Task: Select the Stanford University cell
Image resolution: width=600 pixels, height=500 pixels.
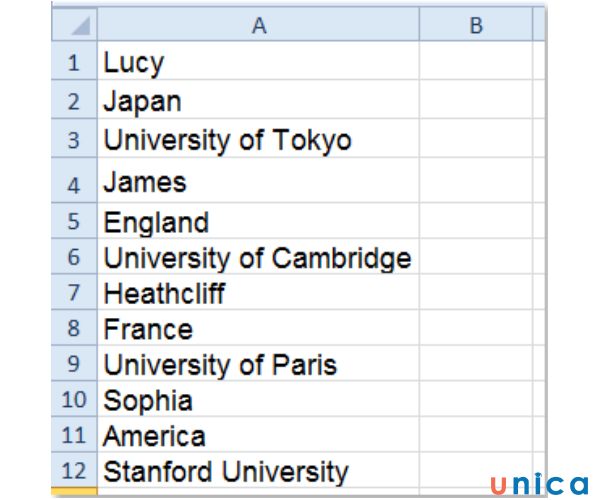Action: coord(258,471)
